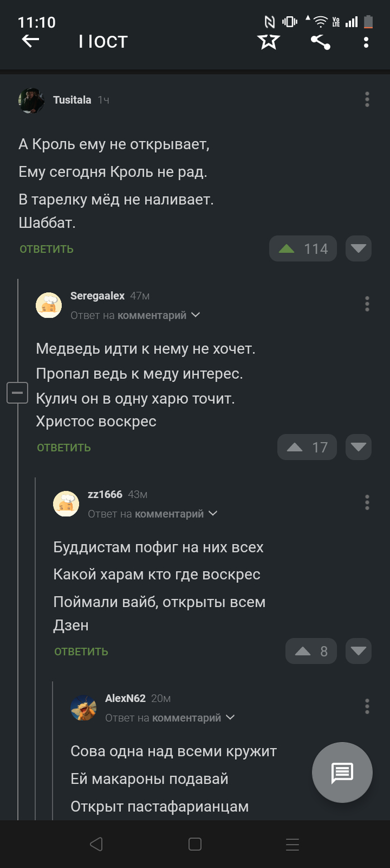Expand parent comment under AlexN62's name
Image resolution: width=390 pixels, height=868 pixels.
pos(230,717)
